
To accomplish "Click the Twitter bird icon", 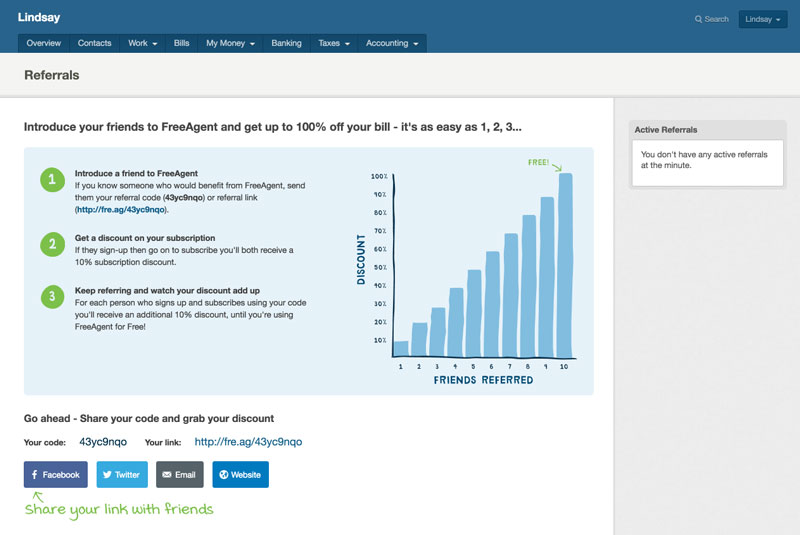I will 107,474.
